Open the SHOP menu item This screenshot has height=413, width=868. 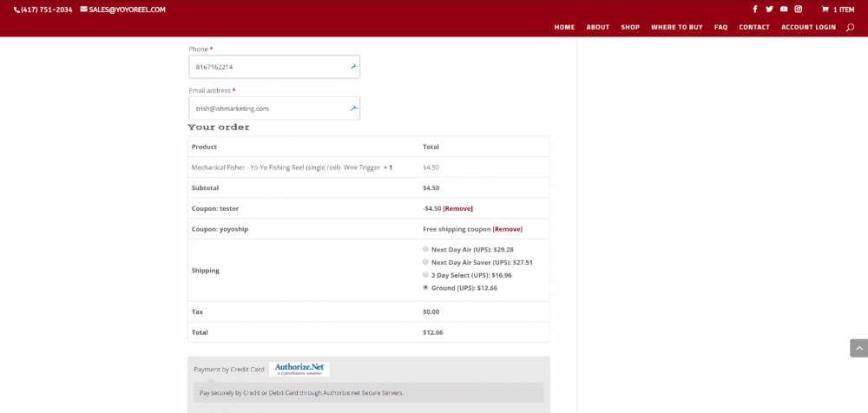click(x=630, y=27)
